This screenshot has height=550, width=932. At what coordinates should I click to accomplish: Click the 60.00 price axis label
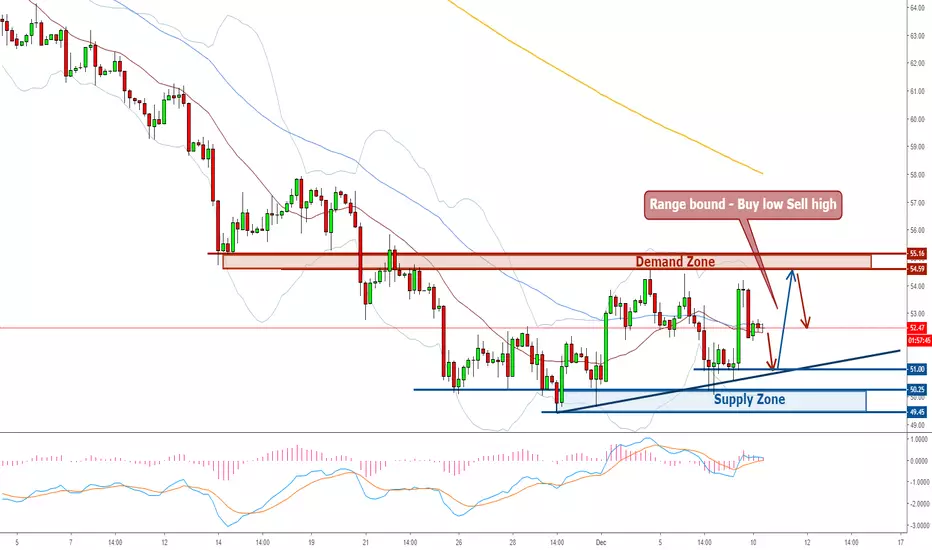[x=917, y=119]
